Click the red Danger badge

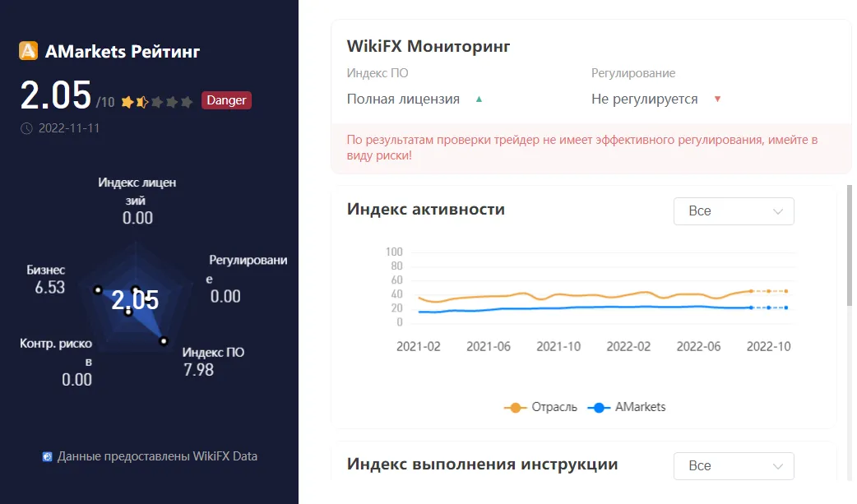pos(226,100)
